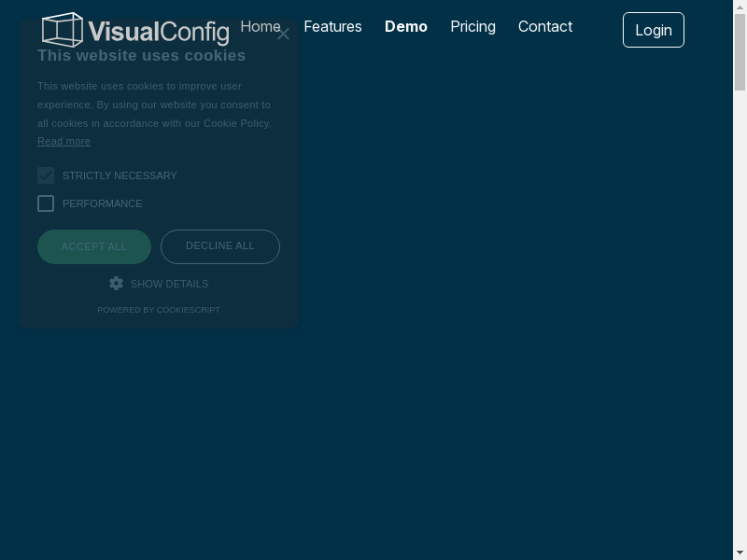Toggle the Strictly Necessary checkbox
The width and height of the screenshot is (747, 560).
(46, 175)
